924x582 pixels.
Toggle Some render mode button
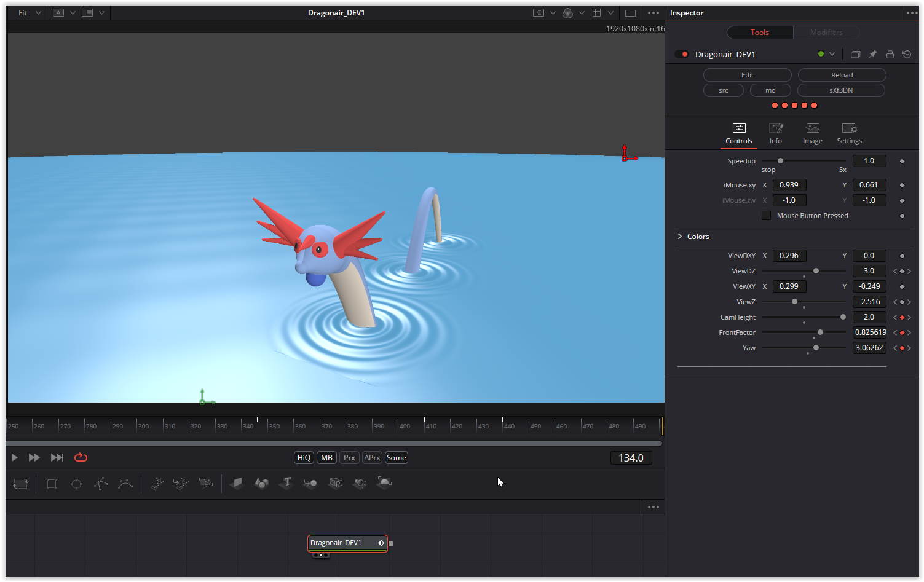(396, 458)
